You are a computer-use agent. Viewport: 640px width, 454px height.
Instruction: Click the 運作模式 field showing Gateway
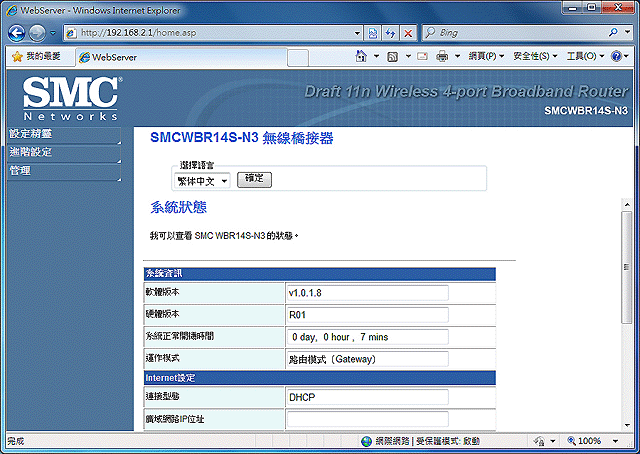pyautogui.click(x=367, y=359)
